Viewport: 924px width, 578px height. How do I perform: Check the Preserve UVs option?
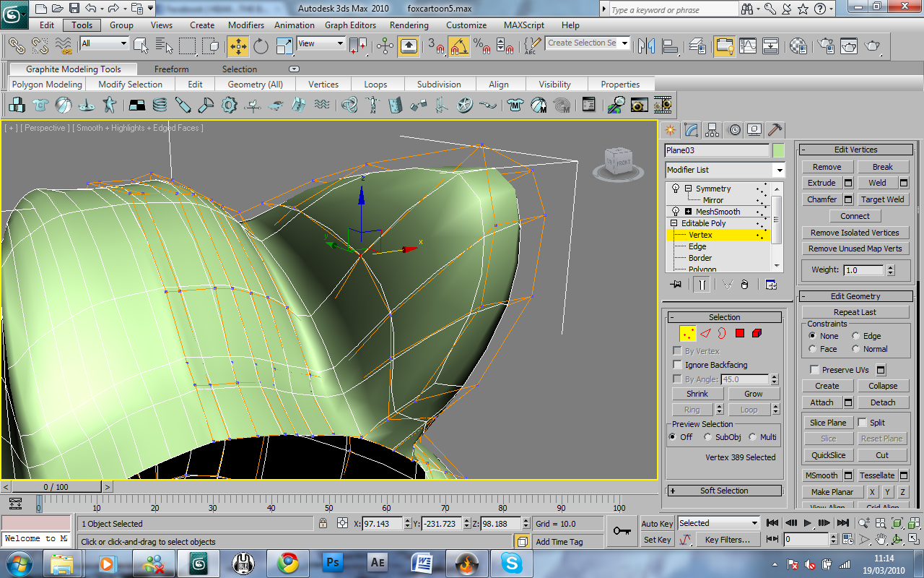[x=814, y=370]
